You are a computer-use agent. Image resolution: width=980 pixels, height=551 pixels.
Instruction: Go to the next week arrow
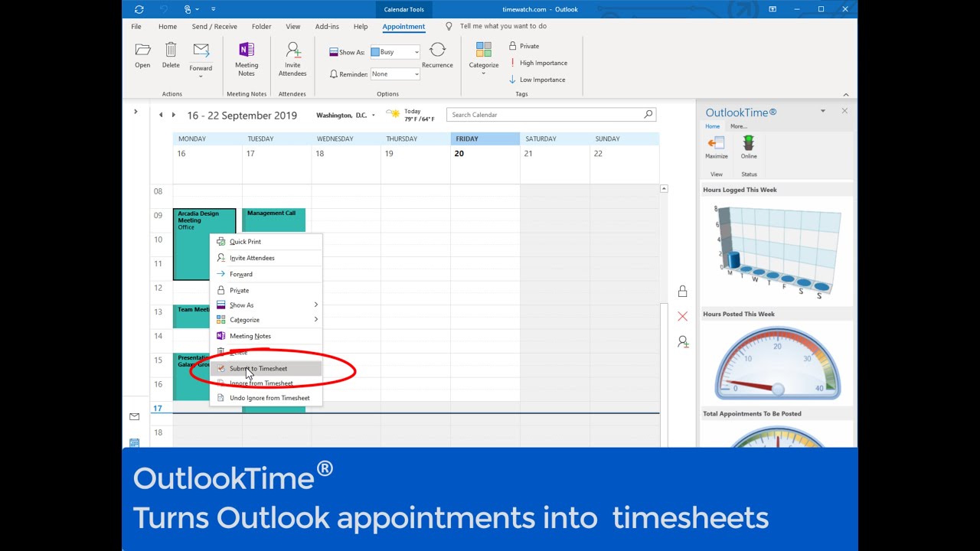(x=173, y=115)
